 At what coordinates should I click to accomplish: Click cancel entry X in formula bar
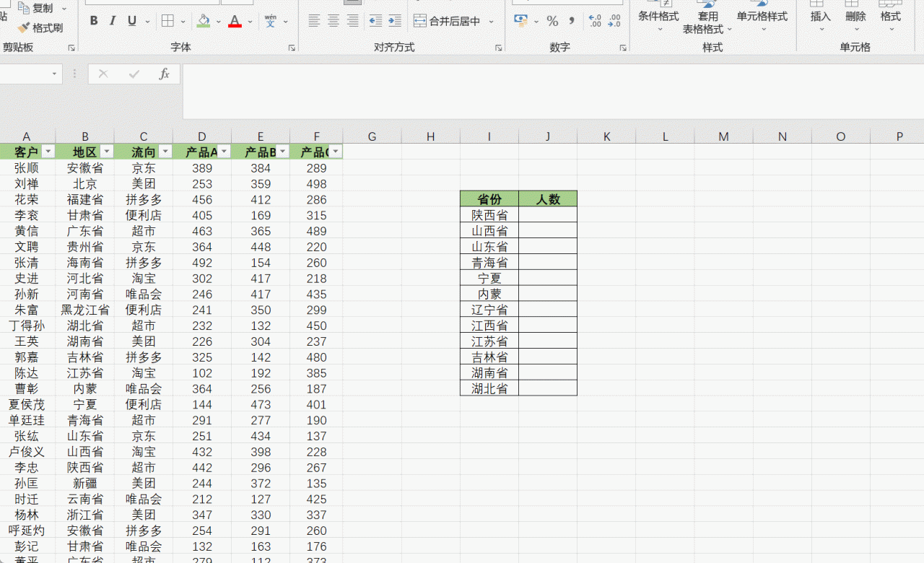(103, 74)
